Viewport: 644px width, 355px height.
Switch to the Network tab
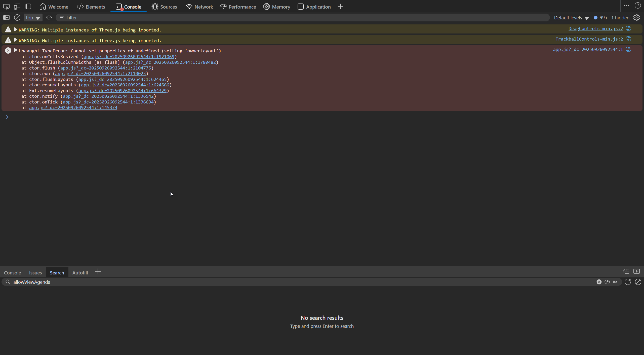[x=199, y=7]
